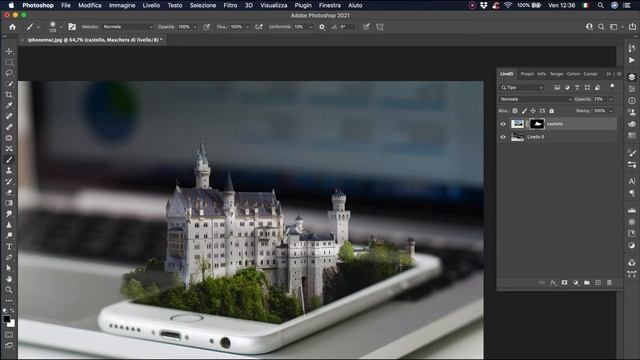Screen dimensions: 640x360
Task: Open macOS Spotlight search icon
Action: click(601, 5)
